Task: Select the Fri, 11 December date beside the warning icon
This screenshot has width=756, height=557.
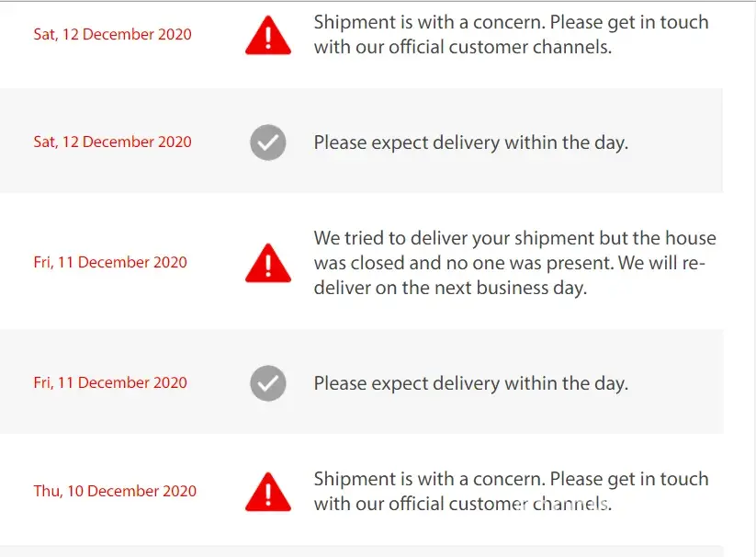Action: click(110, 262)
